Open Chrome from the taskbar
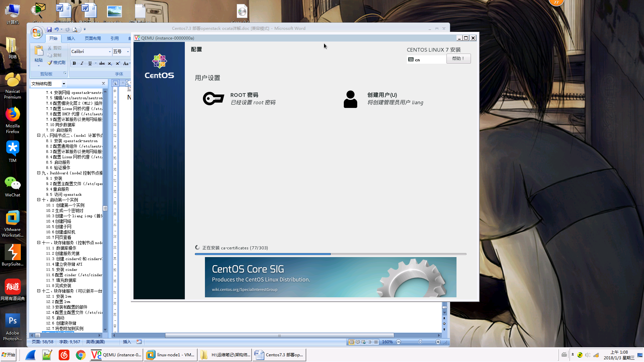This screenshot has width=644, height=362. pos(80,355)
